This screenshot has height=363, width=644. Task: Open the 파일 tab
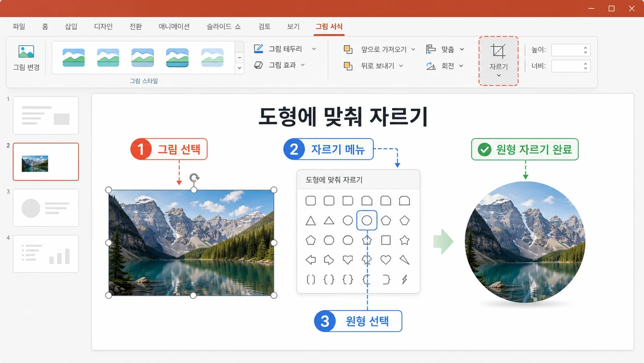point(19,27)
